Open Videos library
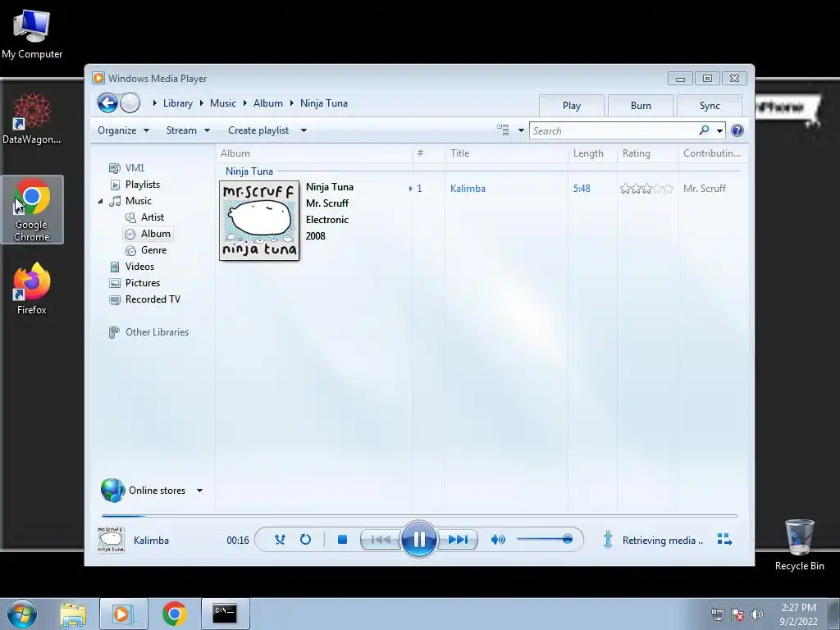The image size is (840, 630). coord(132,267)
